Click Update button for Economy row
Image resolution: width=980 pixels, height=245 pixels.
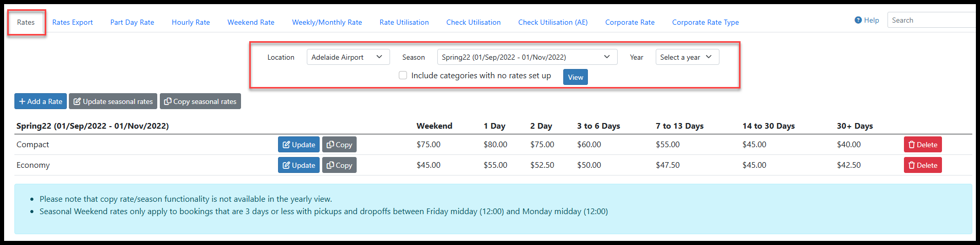pyautogui.click(x=299, y=165)
